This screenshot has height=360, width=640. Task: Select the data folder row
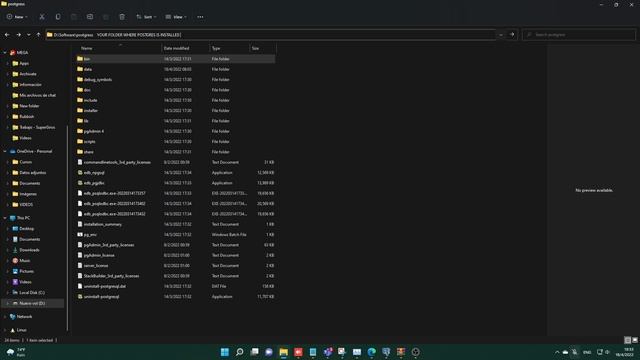[176, 69]
